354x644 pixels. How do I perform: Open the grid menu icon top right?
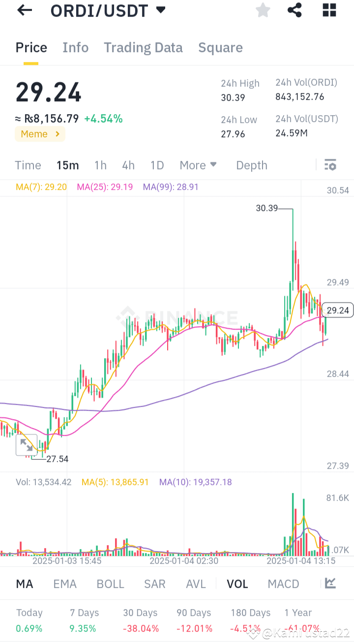(329, 10)
